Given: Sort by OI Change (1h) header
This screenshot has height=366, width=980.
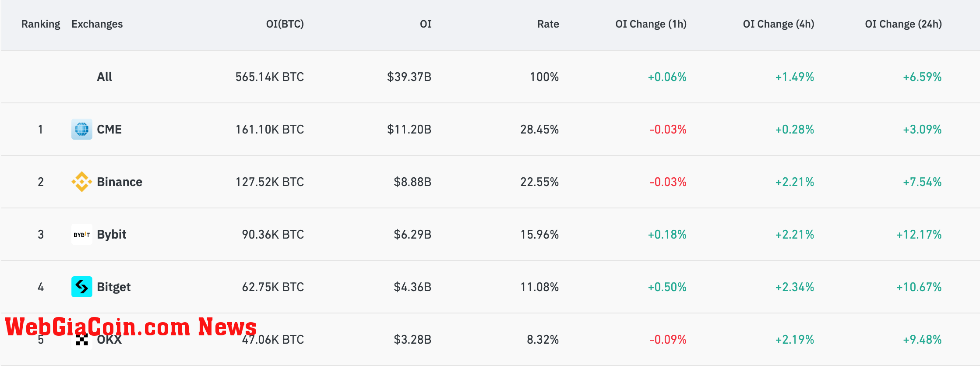Looking at the screenshot, I should (651, 24).
